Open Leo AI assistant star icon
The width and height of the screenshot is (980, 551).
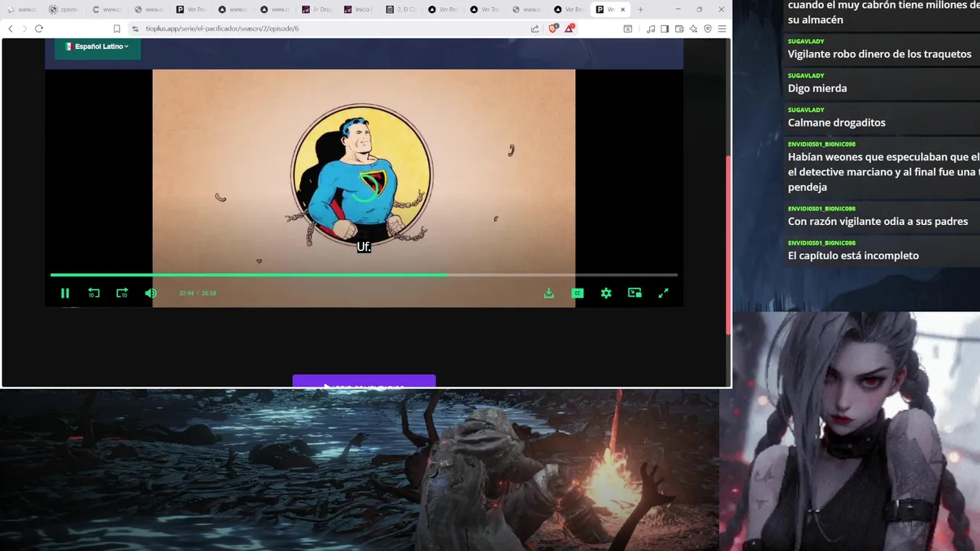pyautogui.click(x=693, y=28)
